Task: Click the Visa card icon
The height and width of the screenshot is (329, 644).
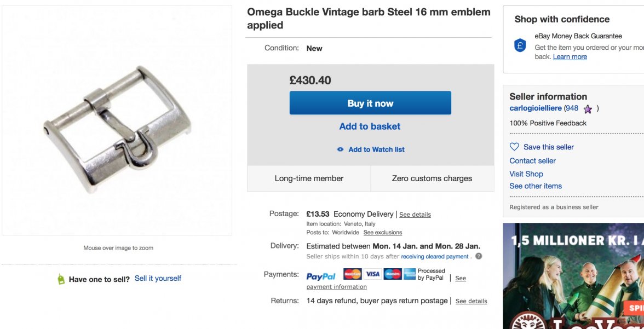Action: pyautogui.click(x=373, y=274)
